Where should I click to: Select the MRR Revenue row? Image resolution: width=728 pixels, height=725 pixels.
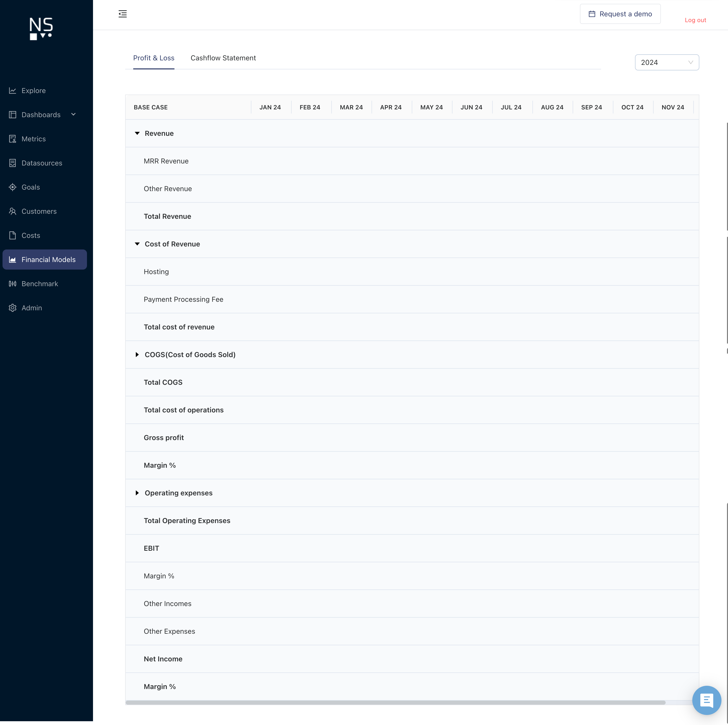click(x=412, y=161)
